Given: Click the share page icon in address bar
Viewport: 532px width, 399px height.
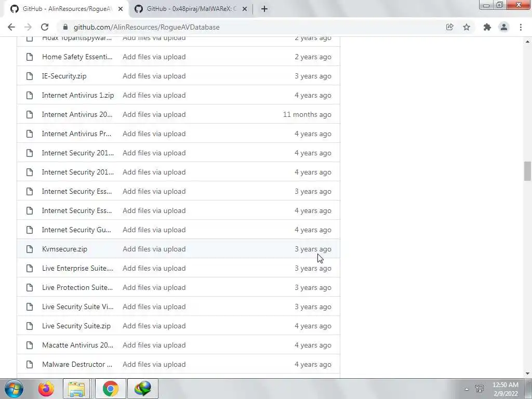Looking at the screenshot, I should click(449, 27).
